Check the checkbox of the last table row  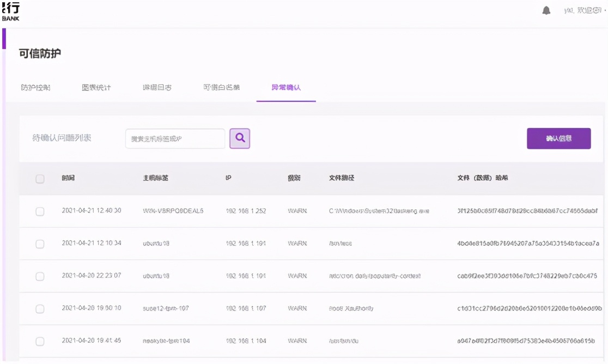(40, 342)
